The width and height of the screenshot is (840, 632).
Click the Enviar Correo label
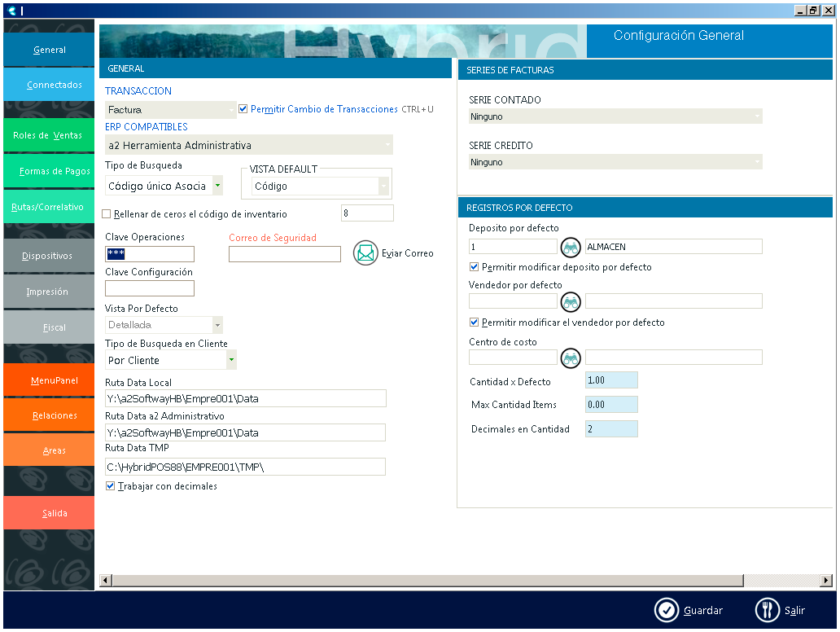(407, 253)
